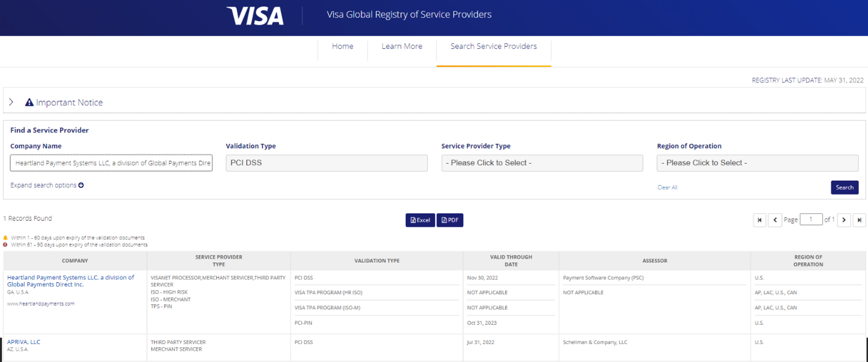Screen dimensions: 868x362
Task: Go to the previous results page
Action: click(775, 220)
